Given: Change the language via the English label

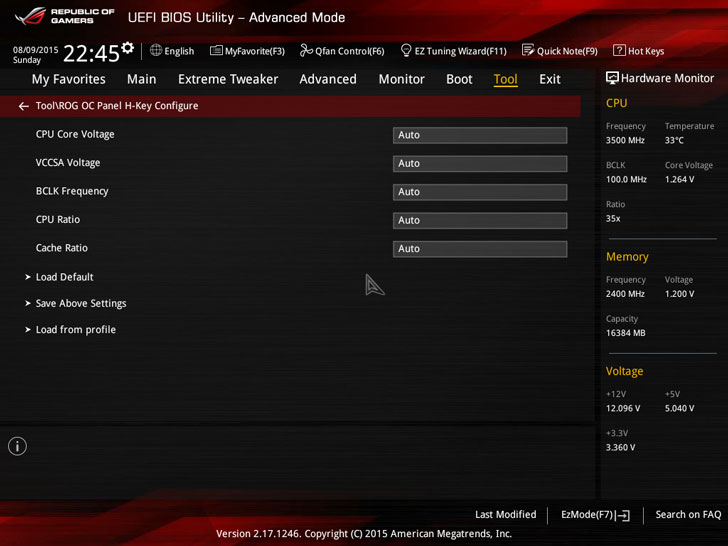Looking at the screenshot, I should pyautogui.click(x=179, y=51).
